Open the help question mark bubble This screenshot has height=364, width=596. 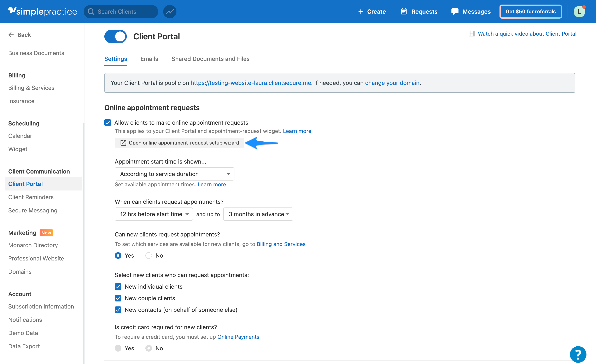(x=578, y=354)
